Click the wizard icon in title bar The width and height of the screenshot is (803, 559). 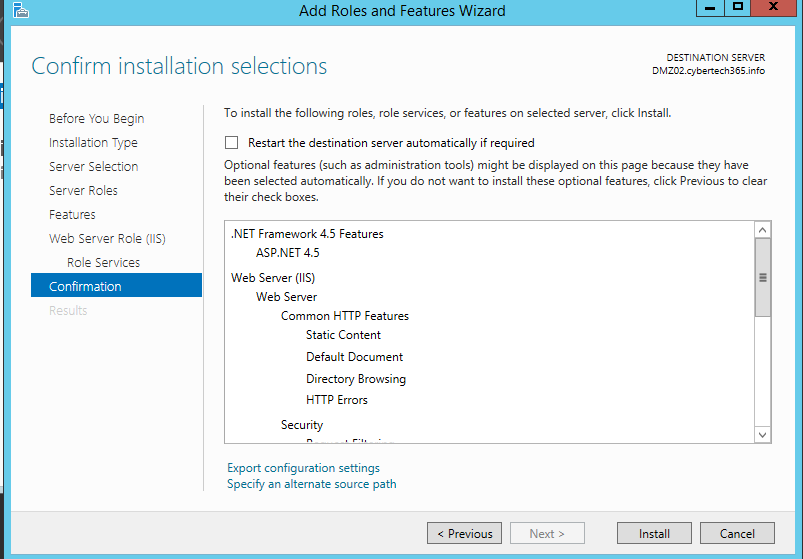coord(20,10)
